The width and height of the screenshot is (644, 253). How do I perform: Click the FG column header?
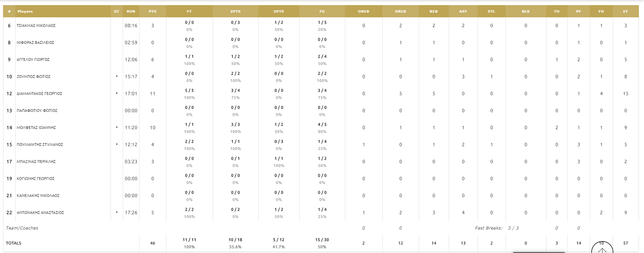[322, 12]
